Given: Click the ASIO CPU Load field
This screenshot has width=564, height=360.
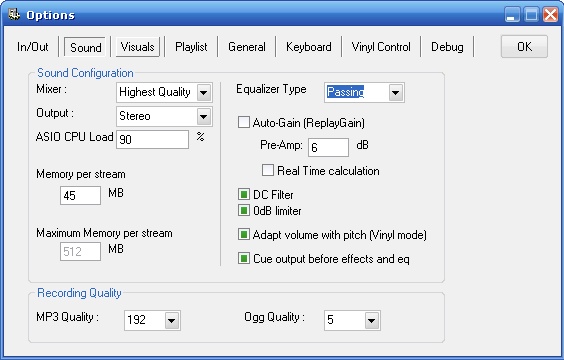Looking at the screenshot, I should (153, 139).
